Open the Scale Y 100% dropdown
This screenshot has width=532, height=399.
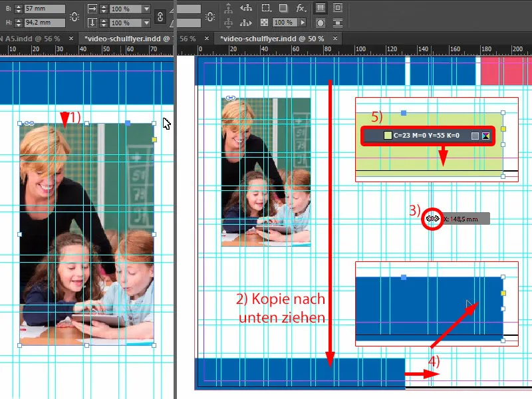pyautogui.click(x=146, y=23)
